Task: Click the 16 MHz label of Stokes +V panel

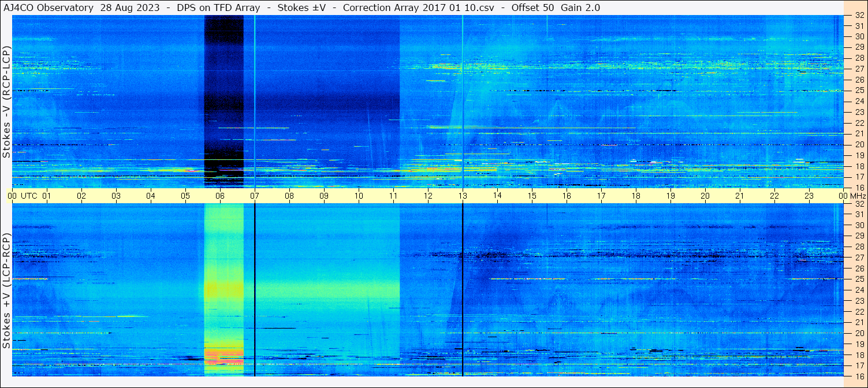Action: 859,375
